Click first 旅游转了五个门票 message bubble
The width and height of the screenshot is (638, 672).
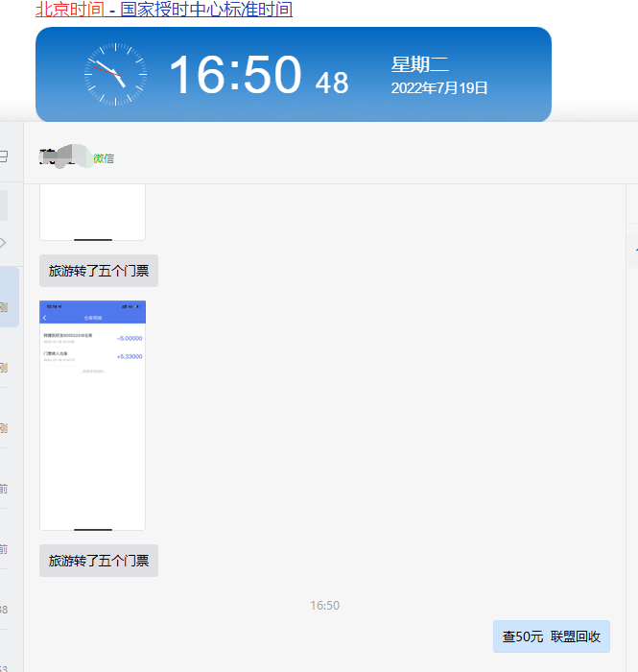pos(99,271)
